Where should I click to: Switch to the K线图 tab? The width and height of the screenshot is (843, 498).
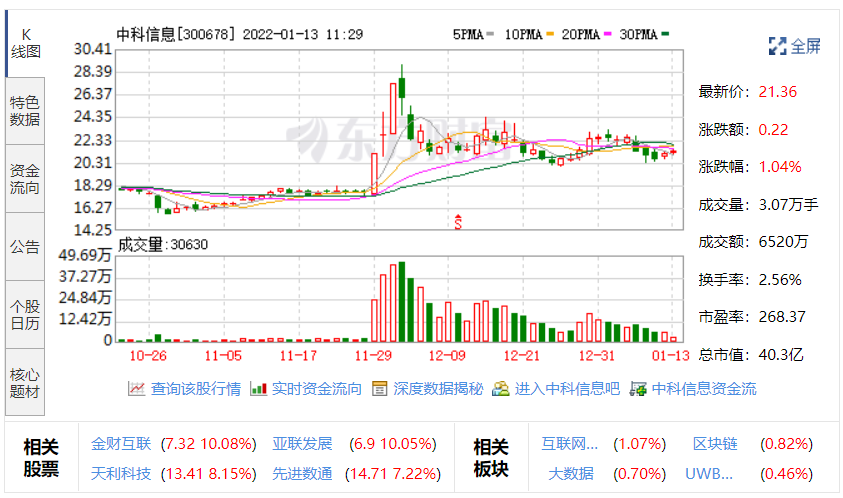(x=24, y=42)
